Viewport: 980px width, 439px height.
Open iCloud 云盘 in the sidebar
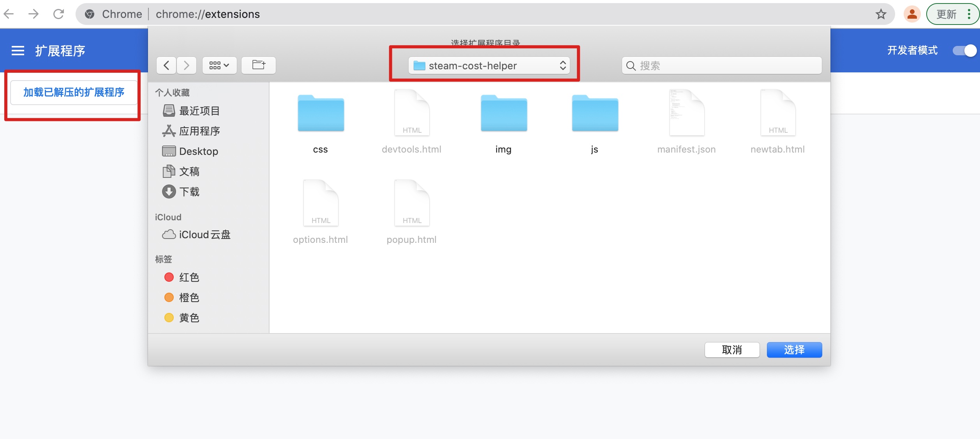tap(196, 235)
